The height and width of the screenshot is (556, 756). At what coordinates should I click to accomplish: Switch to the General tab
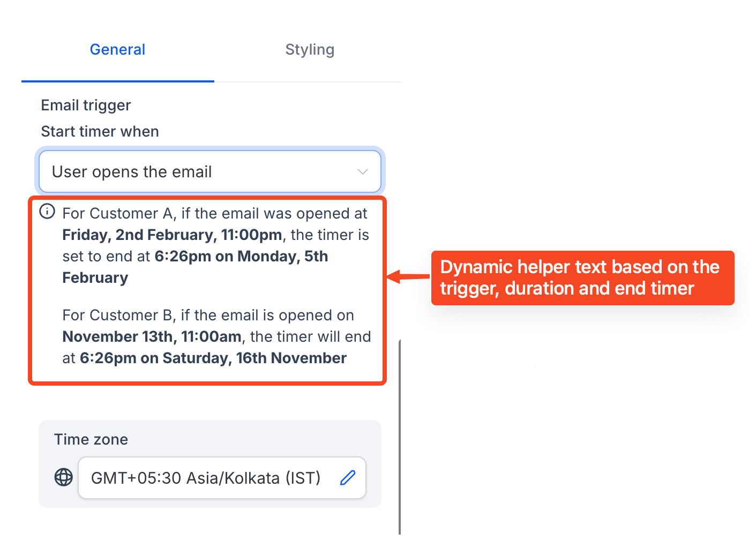(x=118, y=49)
